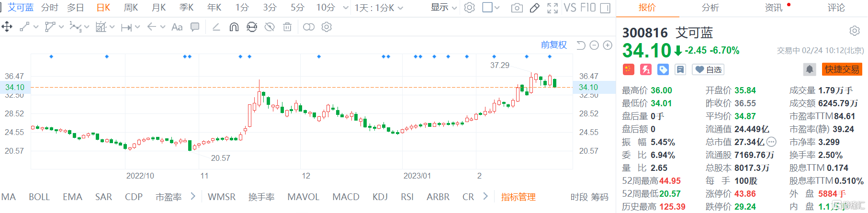Enter fullscreen chart mode
Image resolution: width=868 pixels, height=213 pixels.
(552, 8)
